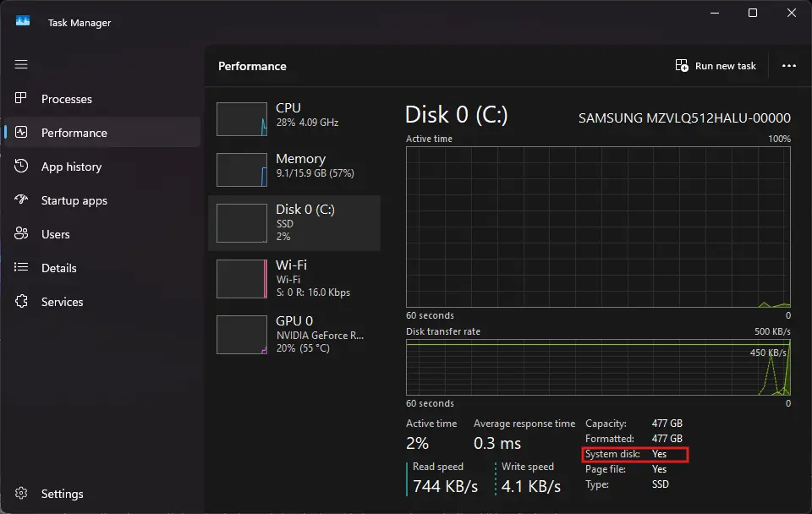Maximize the Task Manager window
The width and height of the screenshot is (812, 514).
[x=753, y=13]
